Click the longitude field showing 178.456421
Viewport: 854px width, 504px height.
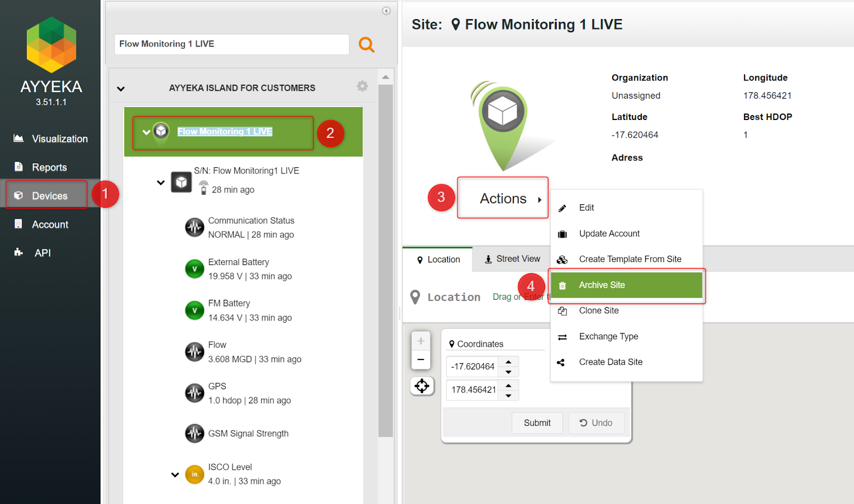point(473,390)
